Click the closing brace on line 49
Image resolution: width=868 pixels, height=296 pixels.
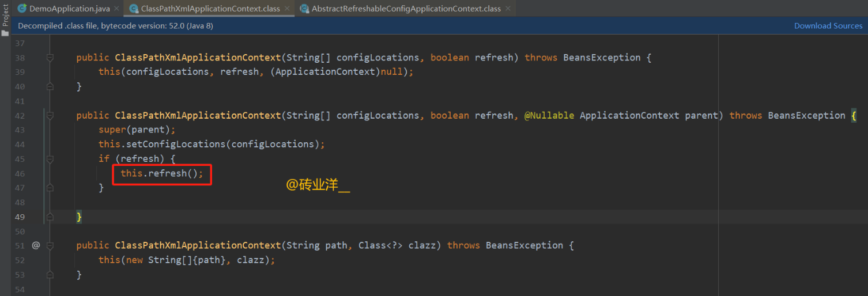pyautogui.click(x=79, y=217)
